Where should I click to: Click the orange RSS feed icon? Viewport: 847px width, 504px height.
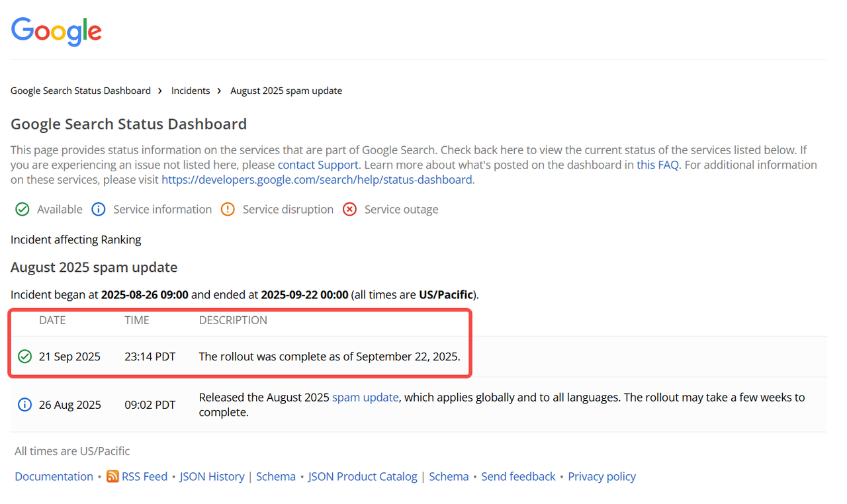coord(112,476)
